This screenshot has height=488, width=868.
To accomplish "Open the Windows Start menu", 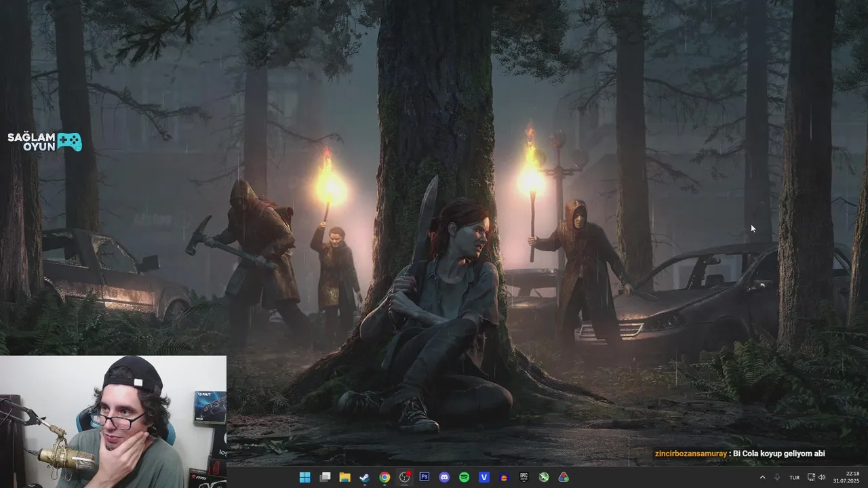I will (x=305, y=477).
